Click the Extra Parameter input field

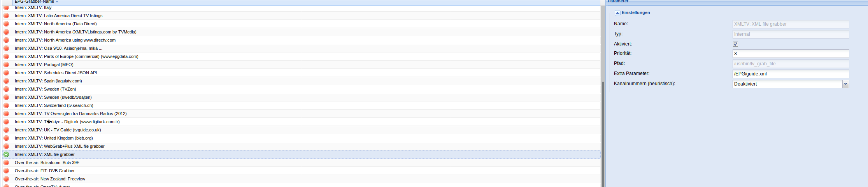791,74
